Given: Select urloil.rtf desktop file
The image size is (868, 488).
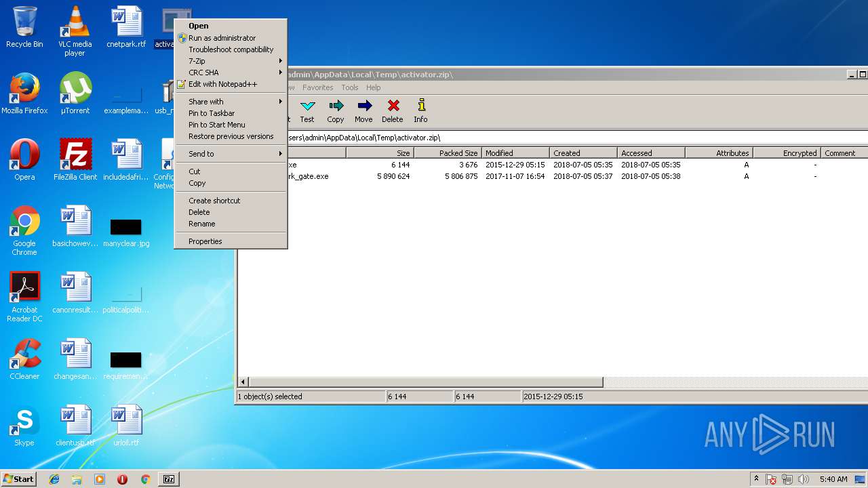Looking at the screenshot, I should 126,426.
